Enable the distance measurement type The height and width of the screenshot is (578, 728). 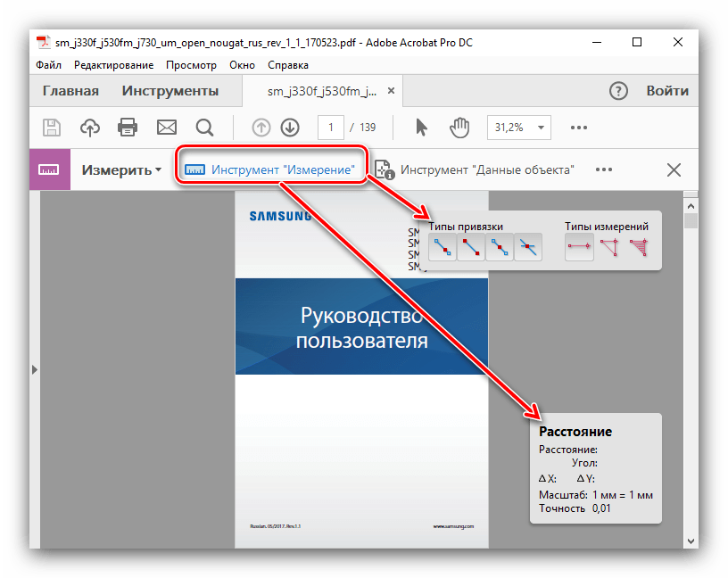(x=579, y=247)
